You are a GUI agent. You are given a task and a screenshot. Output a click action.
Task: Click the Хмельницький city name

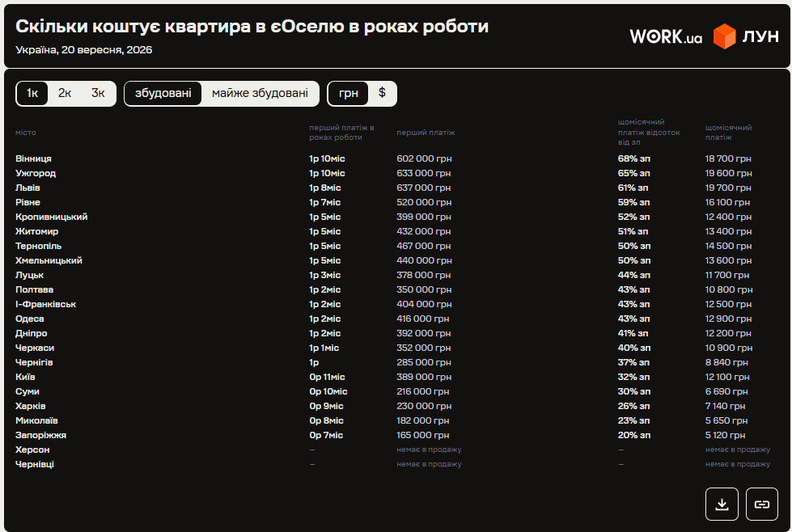coord(49,260)
